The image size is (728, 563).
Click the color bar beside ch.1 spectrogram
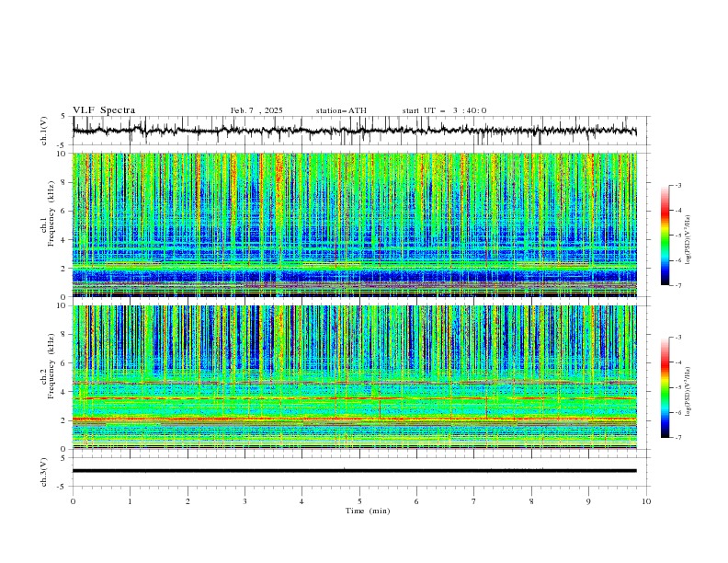(665, 236)
